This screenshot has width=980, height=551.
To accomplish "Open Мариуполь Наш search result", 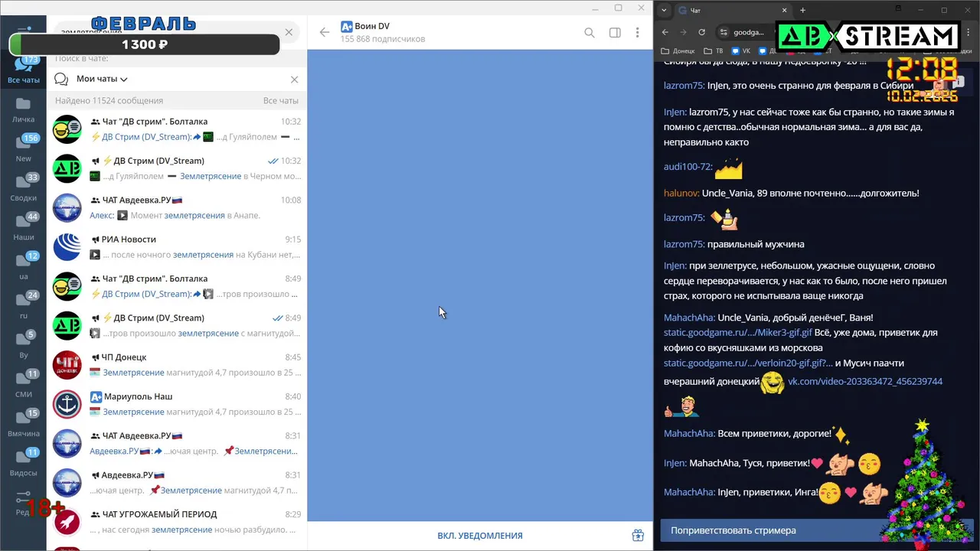I will (x=176, y=404).
